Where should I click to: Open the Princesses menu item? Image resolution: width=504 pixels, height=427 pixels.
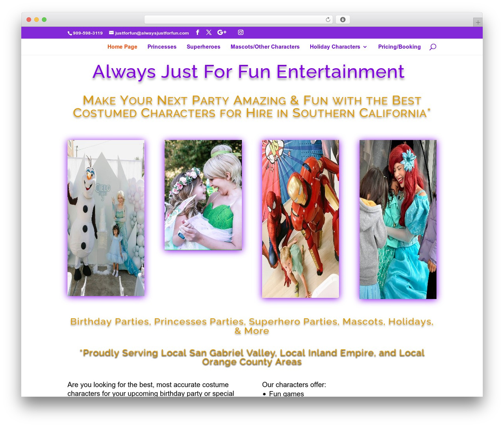coord(162,46)
